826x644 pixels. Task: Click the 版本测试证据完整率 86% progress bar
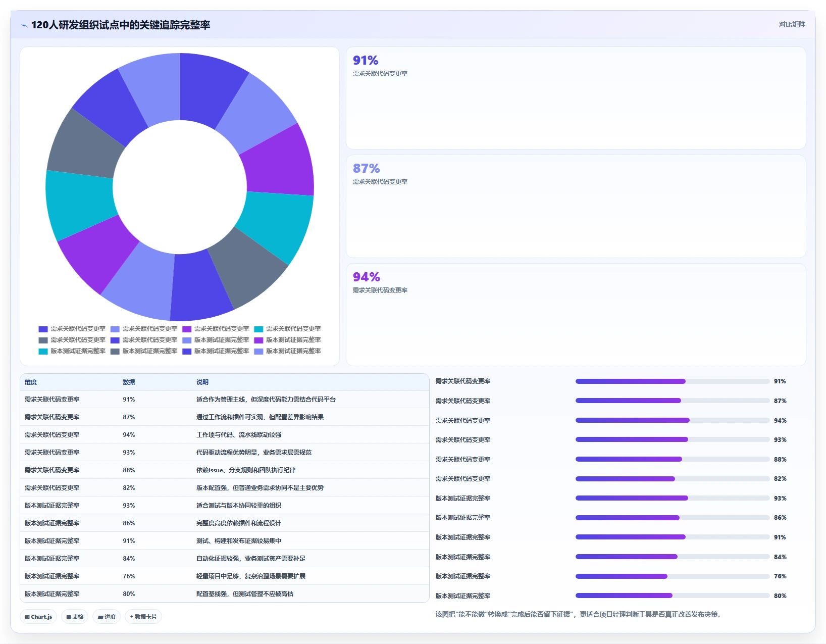(x=673, y=518)
